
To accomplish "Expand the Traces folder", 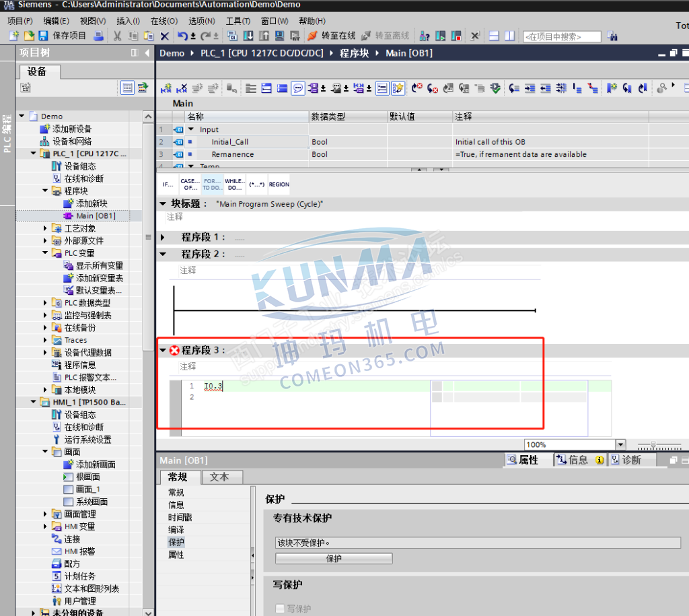I will (45, 340).
